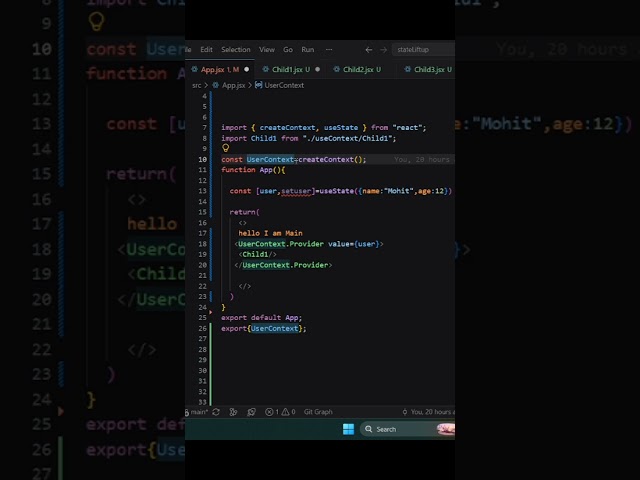Screen dimensions: 640x480
Task: Select the src breadcrumb
Action: [x=196, y=85]
